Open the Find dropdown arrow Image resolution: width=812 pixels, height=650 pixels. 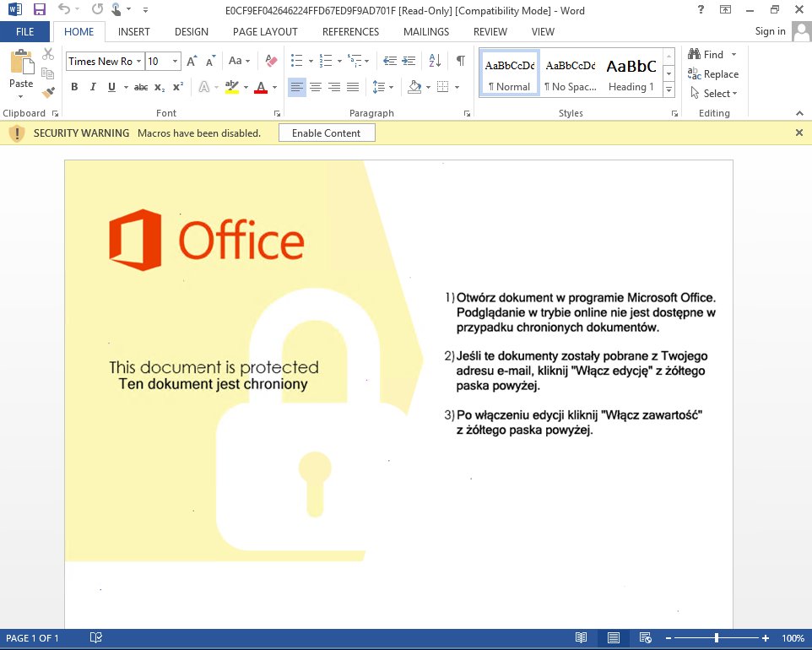coord(734,54)
